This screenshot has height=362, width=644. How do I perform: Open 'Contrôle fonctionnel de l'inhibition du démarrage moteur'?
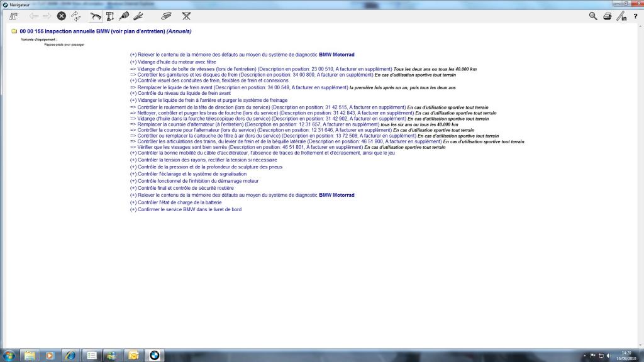194,181
